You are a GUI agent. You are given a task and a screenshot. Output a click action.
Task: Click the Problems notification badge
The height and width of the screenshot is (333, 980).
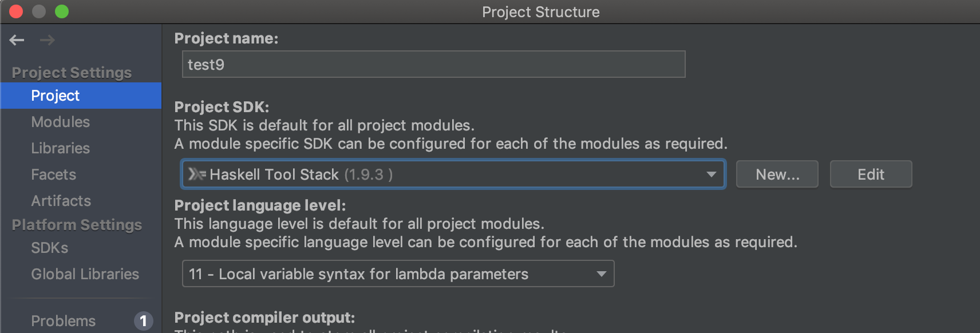pyautogui.click(x=143, y=320)
